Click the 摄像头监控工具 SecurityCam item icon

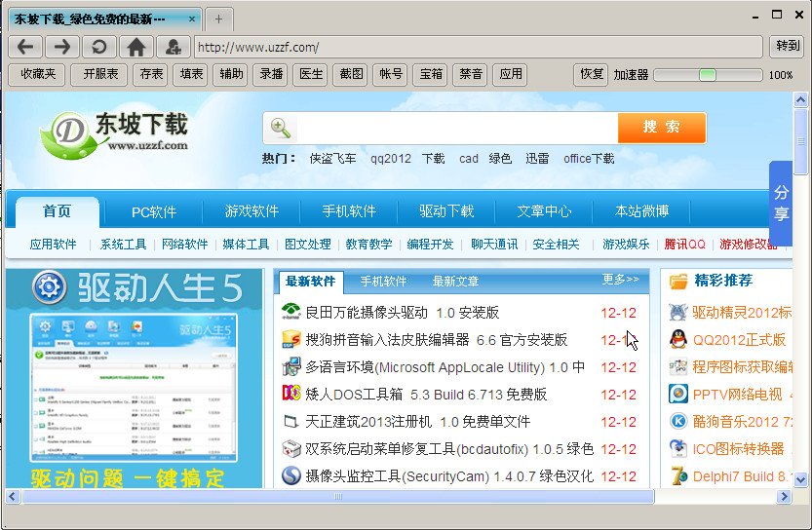pyautogui.click(x=291, y=475)
